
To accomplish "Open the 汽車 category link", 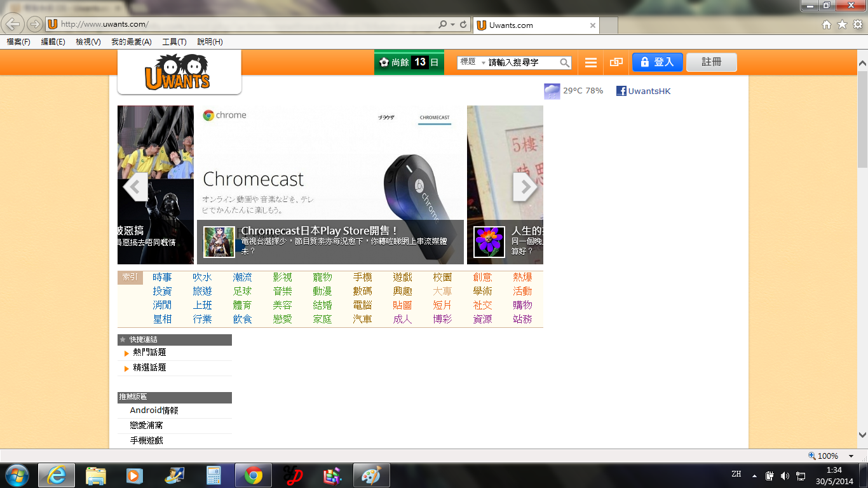I will (362, 319).
